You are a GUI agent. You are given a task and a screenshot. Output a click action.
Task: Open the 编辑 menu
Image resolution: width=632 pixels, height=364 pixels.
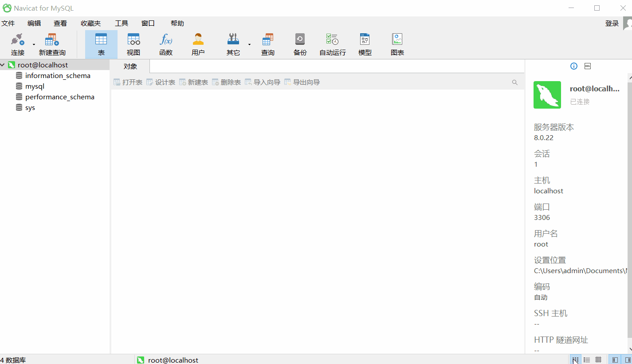34,23
